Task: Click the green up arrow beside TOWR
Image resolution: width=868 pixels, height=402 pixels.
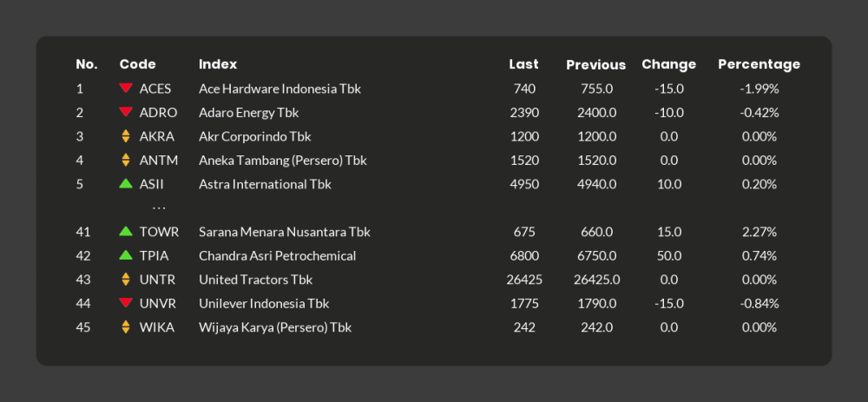Action: (x=126, y=232)
